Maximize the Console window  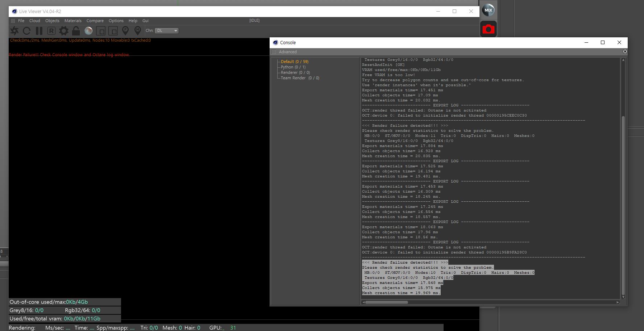point(603,42)
